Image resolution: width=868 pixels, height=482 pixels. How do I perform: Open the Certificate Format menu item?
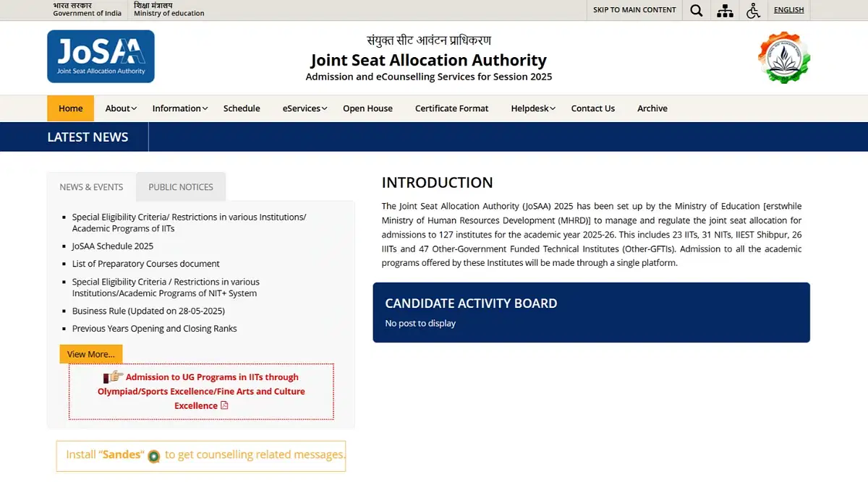click(452, 108)
